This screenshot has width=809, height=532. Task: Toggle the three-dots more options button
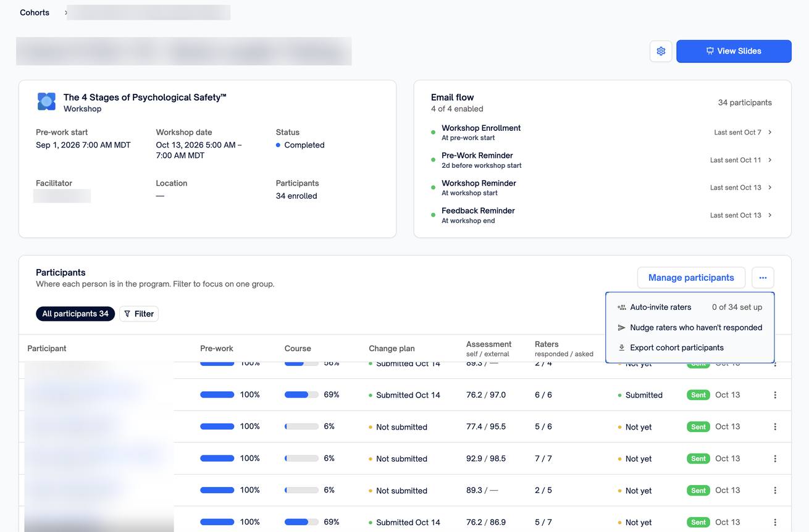pyautogui.click(x=763, y=278)
